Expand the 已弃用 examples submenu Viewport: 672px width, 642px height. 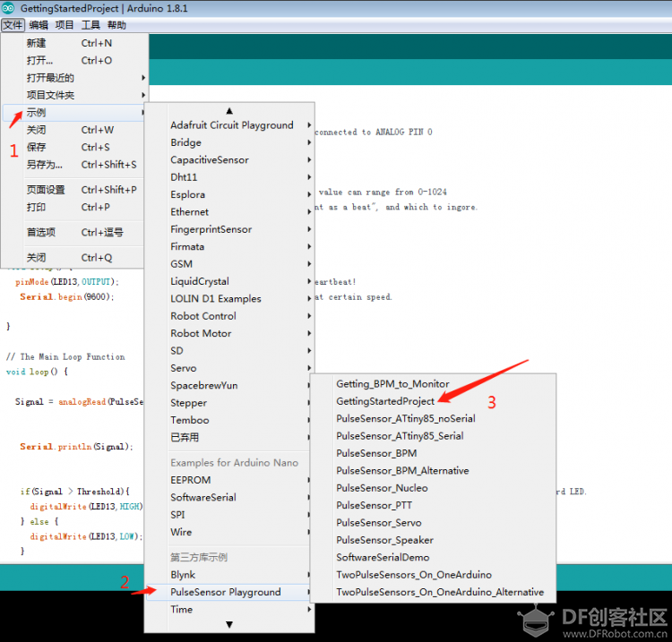228,437
